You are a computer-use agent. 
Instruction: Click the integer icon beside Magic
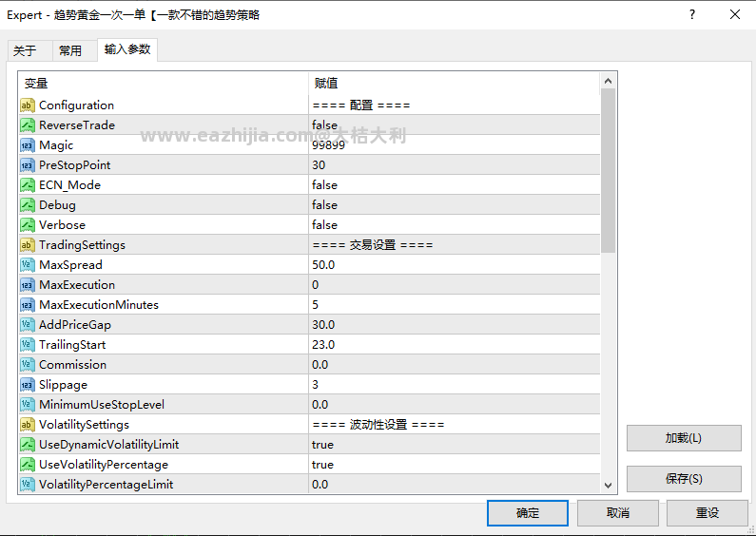tap(28, 145)
